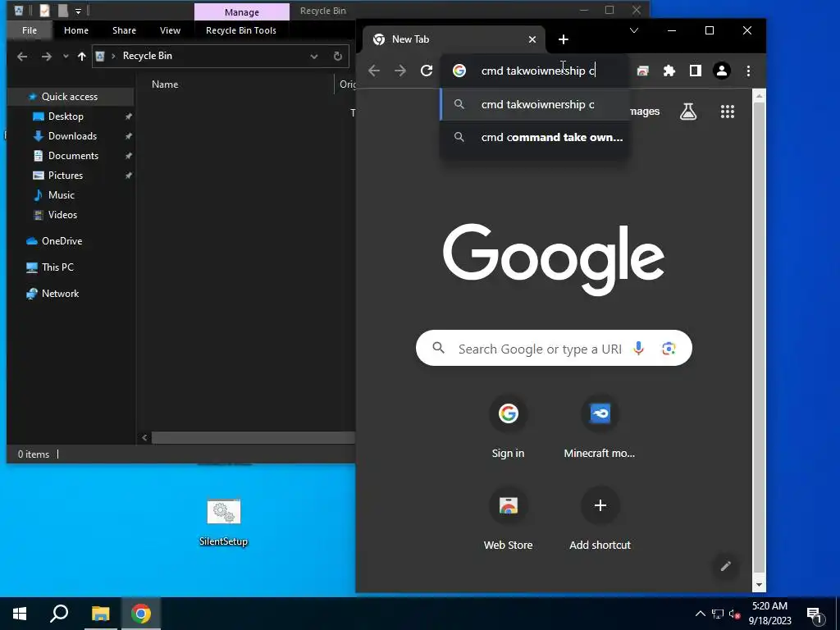Viewport: 840px width, 630px height.
Task: Open recent locations dropdown in Explorer
Action: (x=66, y=57)
